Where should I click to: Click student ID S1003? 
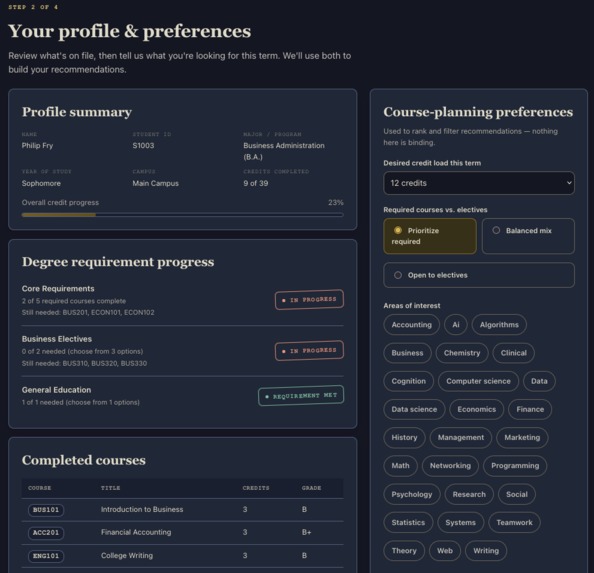tap(143, 145)
